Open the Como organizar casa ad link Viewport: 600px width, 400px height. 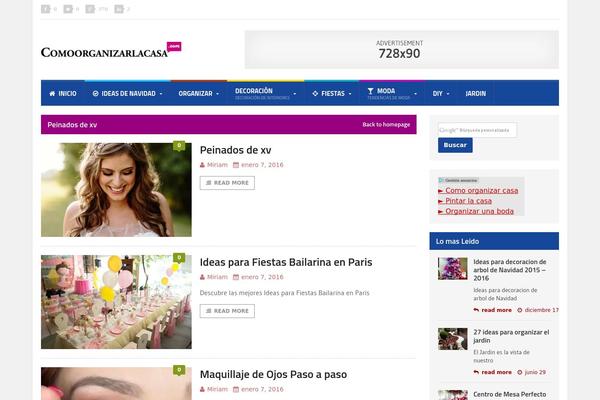[x=478, y=190]
